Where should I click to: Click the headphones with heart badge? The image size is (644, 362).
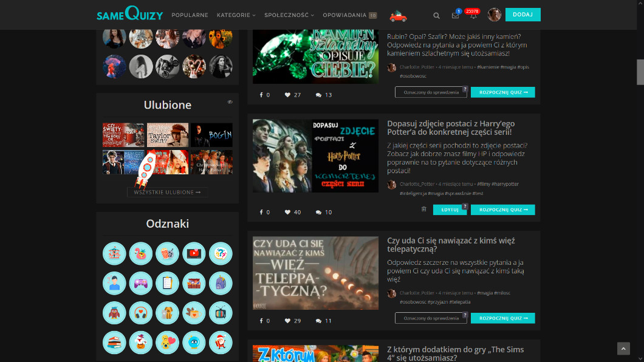(141, 313)
